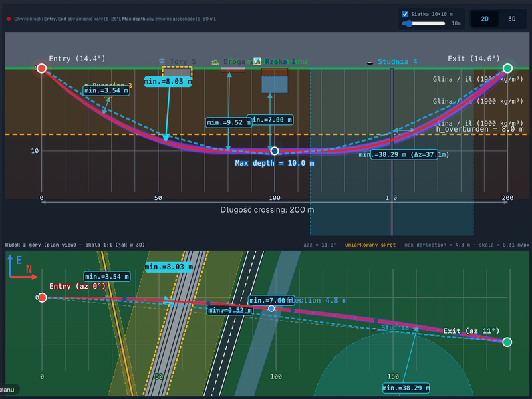Click the grid spacing slider handle
Viewport: 532px width, 399px height.
409,23
